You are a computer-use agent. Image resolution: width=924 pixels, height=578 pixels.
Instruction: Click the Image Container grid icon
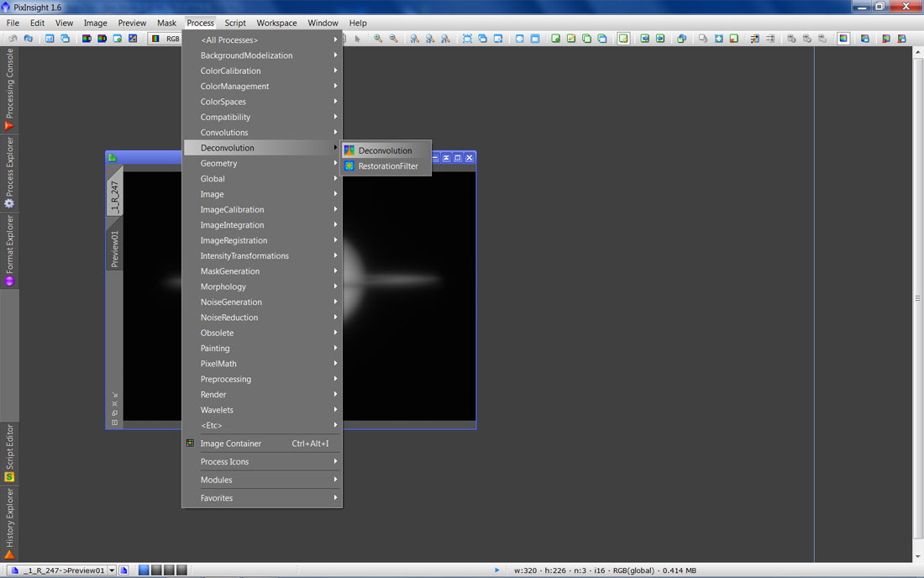[190, 443]
